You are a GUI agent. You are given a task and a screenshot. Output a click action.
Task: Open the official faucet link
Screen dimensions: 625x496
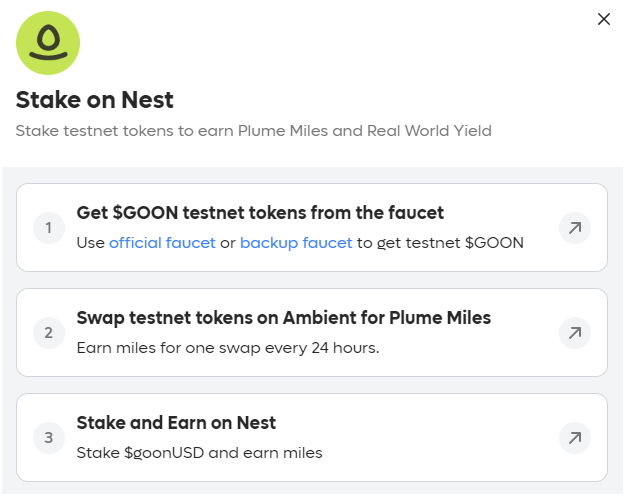pos(162,242)
